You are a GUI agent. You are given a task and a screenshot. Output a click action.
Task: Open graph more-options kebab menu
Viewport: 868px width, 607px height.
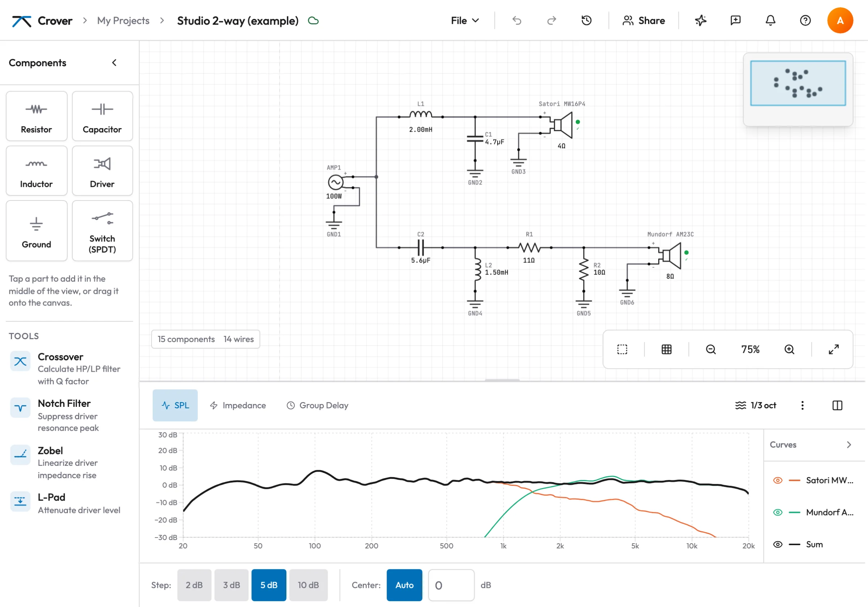pos(802,405)
